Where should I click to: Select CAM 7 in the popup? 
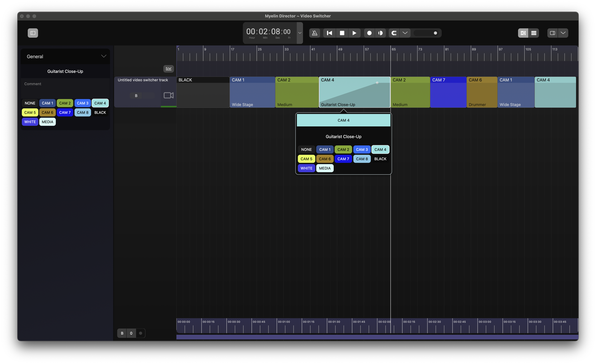343,159
